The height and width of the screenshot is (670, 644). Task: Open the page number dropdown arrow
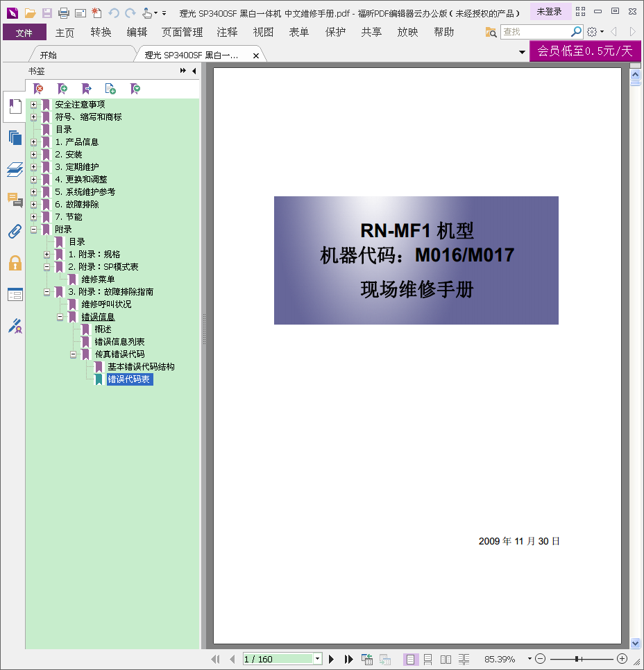click(317, 659)
